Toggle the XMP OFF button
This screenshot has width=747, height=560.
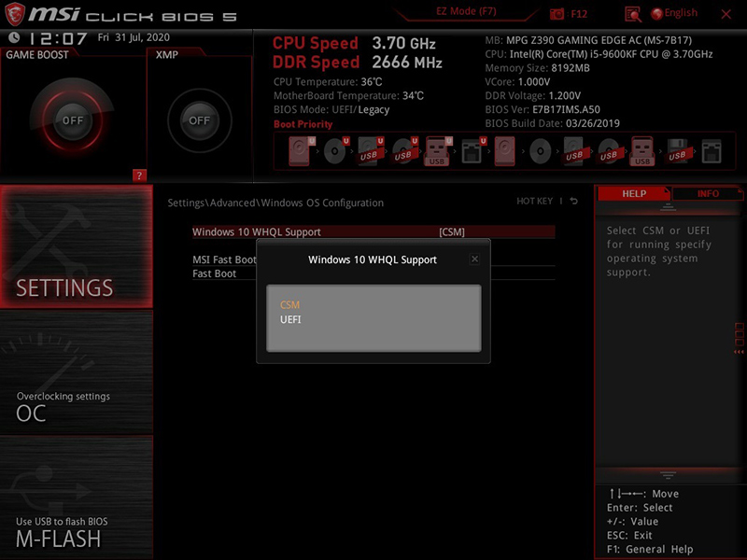(199, 120)
